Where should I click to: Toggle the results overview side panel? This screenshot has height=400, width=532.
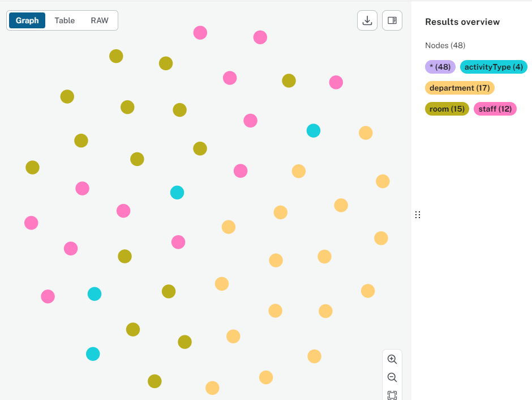point(392,20)
